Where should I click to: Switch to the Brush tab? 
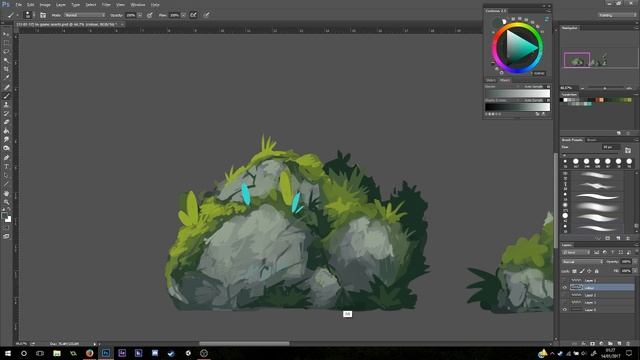click(x=591, y=140)
